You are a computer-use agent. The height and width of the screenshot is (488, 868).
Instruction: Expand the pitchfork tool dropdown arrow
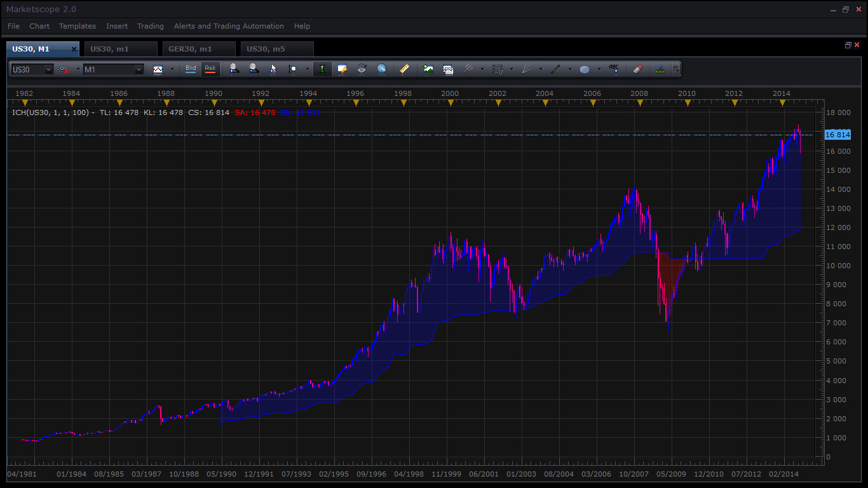(482, 69)
